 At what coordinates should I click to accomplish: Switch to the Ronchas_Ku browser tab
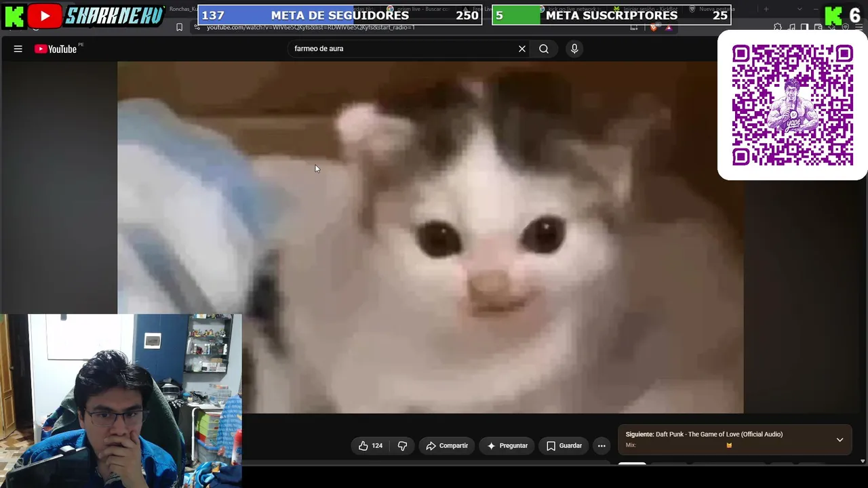pos(182,9)
